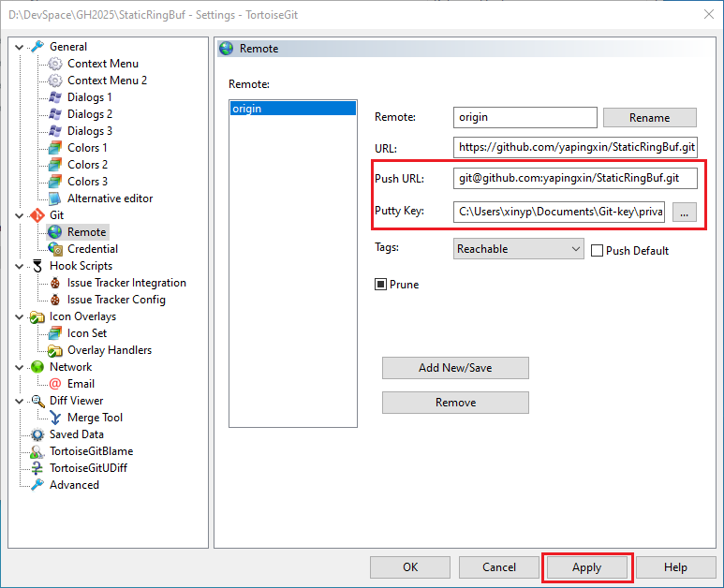Select origin in the Remote list
Viewport: 724px width, 588px height.
point(293,109)
